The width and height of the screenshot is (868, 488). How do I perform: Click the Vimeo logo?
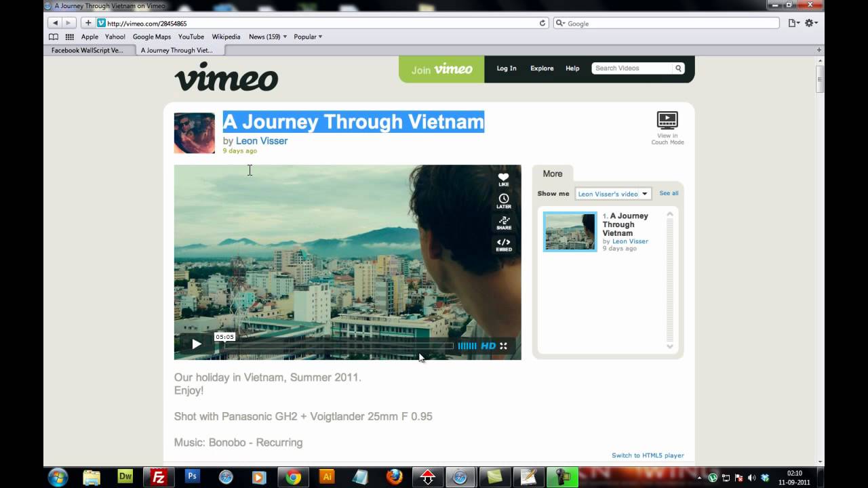tap(226, 77)
